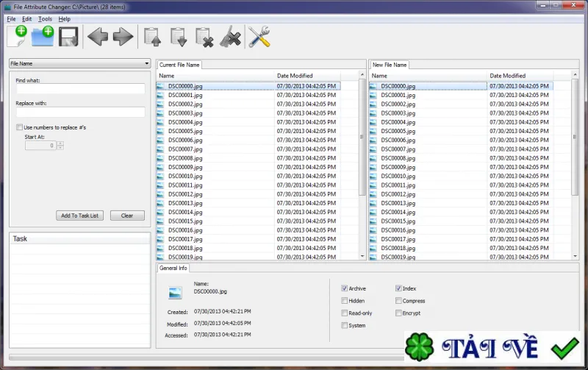Toggle the Archive checkbox
The width and height of the screenshot is (588, 370).
344,288
